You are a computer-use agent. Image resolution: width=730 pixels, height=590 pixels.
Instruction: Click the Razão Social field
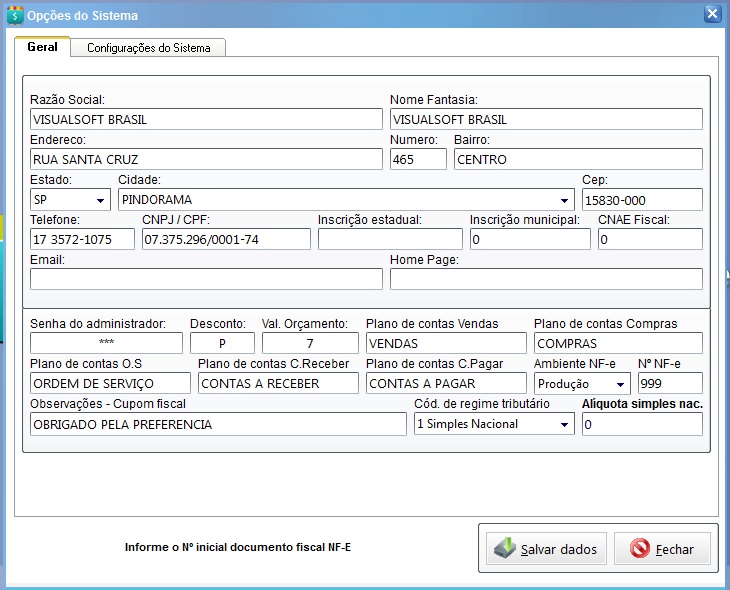206,119
